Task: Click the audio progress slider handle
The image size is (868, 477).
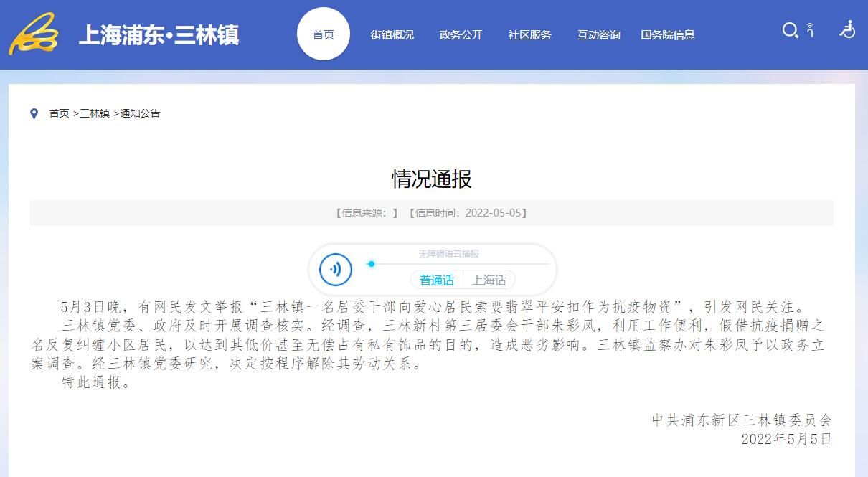Action: pos(371,264)
